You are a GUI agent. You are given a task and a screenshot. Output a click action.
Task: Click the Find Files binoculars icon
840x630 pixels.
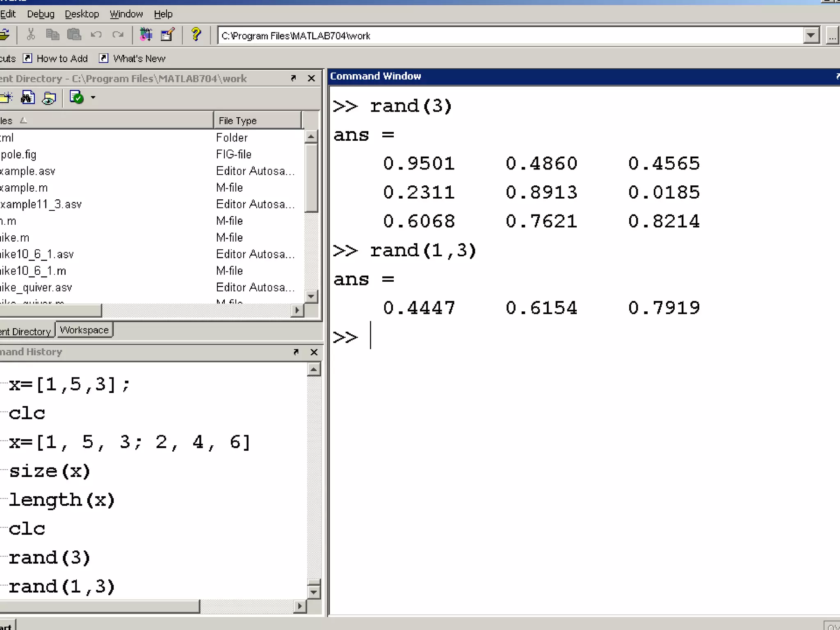[x=27, y=98]
